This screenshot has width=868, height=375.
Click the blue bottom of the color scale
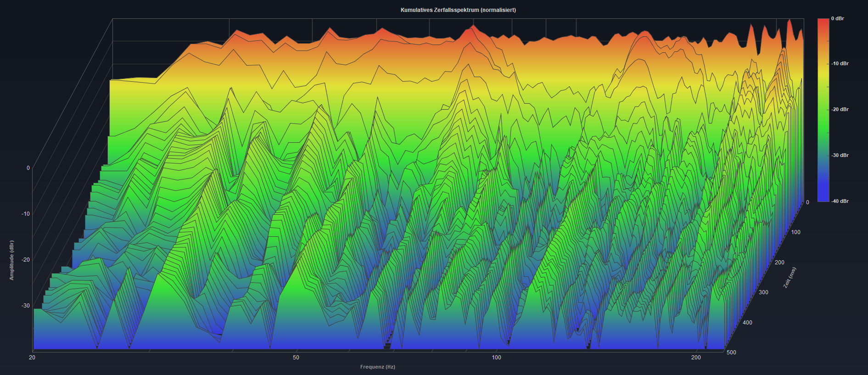click(823, 197)
